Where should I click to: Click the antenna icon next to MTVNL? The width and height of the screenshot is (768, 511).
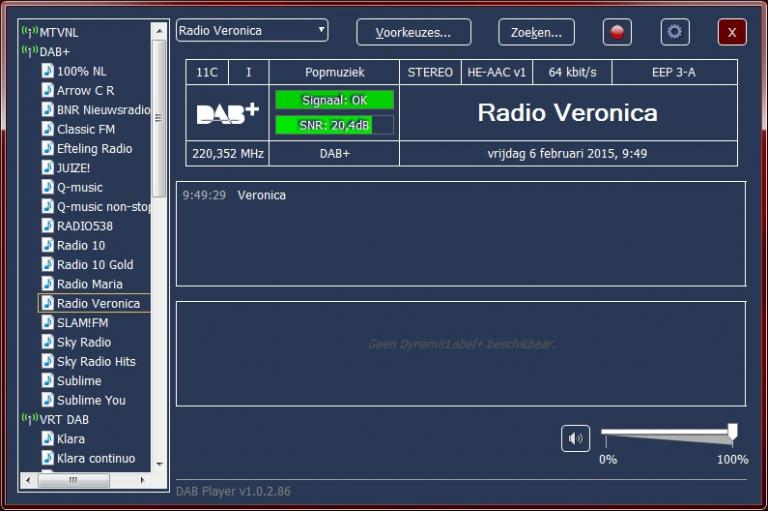(x=29, y=32)
